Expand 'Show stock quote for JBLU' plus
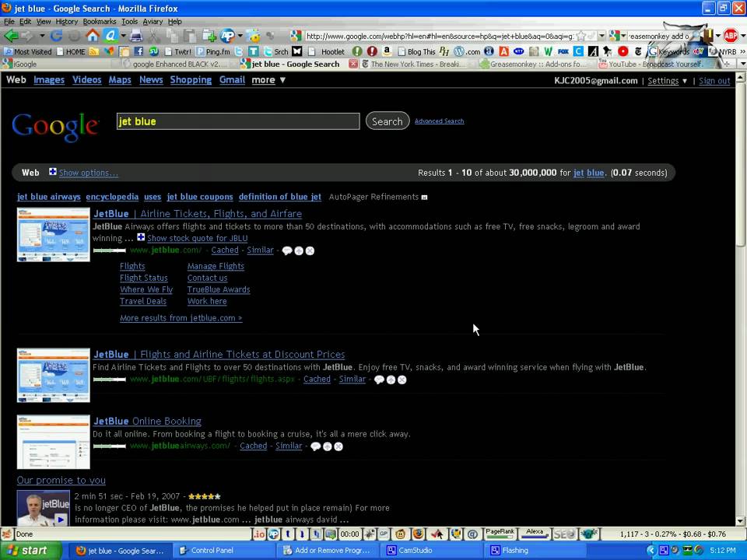Screen dimensions: 747x560 click(141, 237)
